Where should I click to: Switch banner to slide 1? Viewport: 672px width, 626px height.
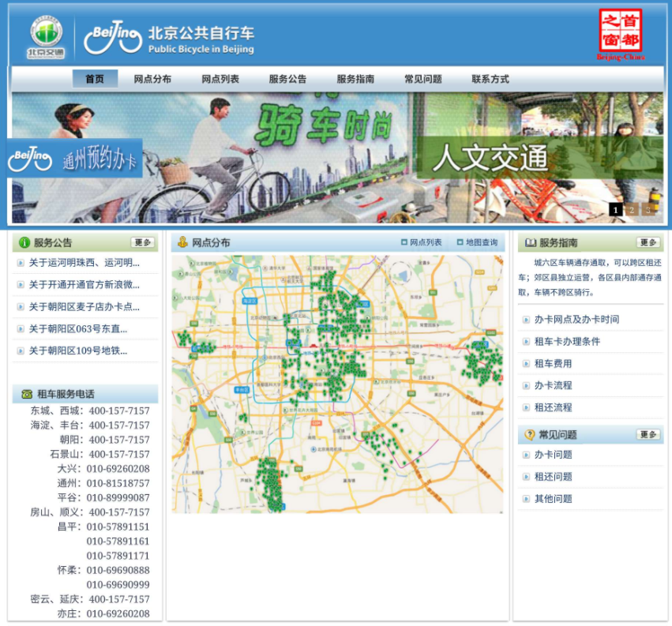tap(615, 209)
